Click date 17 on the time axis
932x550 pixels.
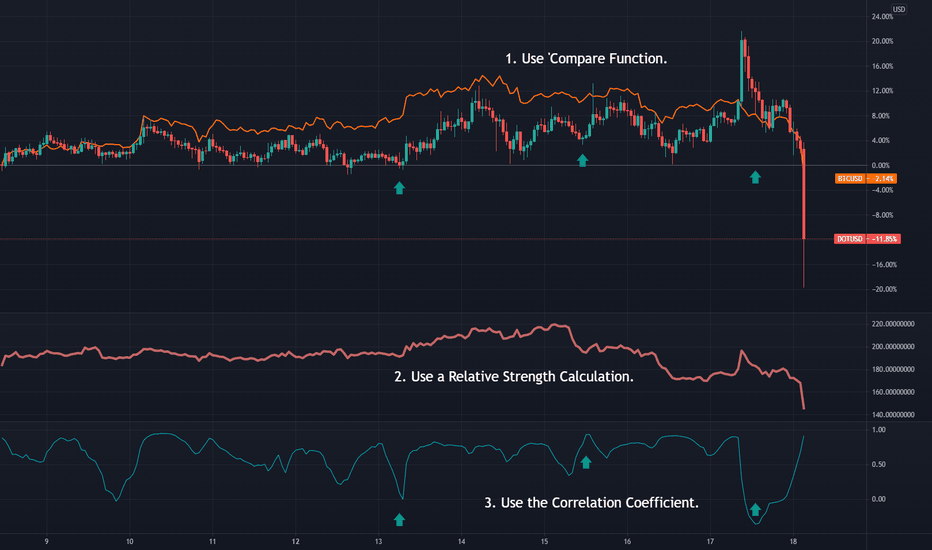[710, 542]
